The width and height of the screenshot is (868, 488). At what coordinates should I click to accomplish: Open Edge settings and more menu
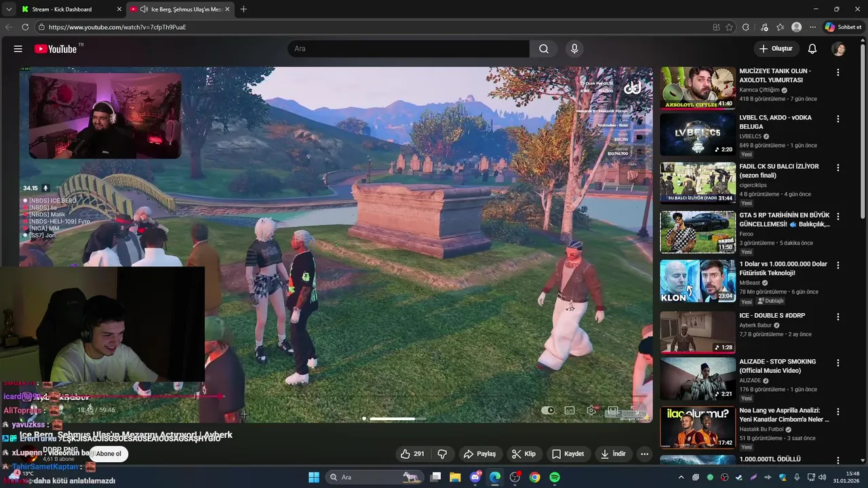[813, 27]
